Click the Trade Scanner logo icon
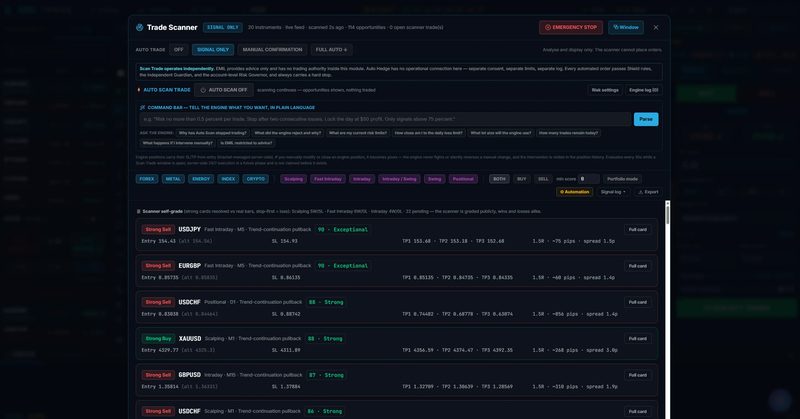Image resolution: width=800 pixels, height=419 pixels. [139, 28]
